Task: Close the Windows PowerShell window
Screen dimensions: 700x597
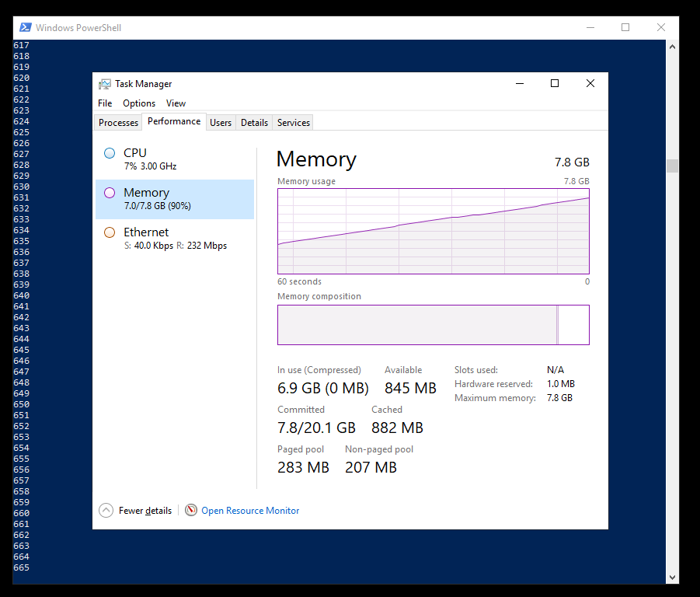Action: [661, 27]
